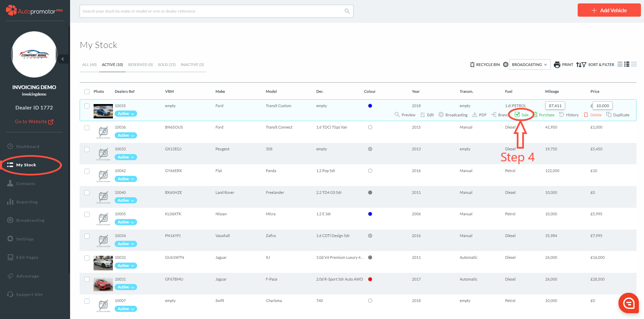
Task: Switch to grid view layout
Action: tap(634, 64)
